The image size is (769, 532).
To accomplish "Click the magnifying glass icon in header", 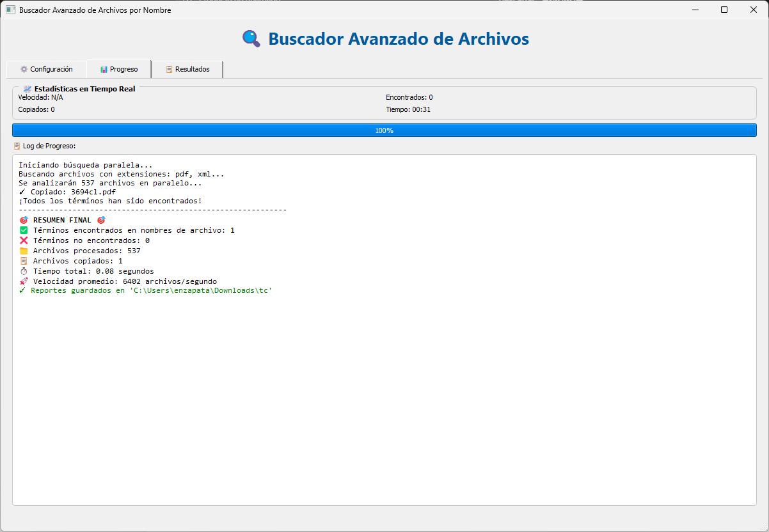I will [251, 39].
